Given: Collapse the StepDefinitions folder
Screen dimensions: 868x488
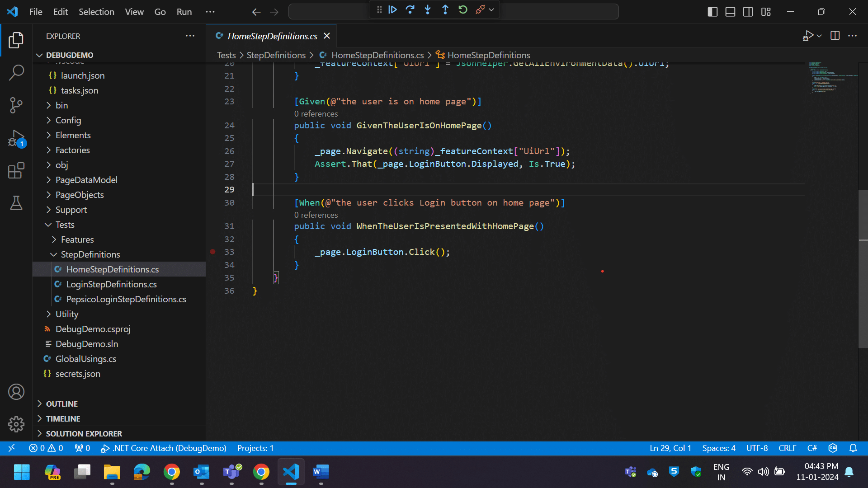Looking at the screenshot, I should pos(119,254).
